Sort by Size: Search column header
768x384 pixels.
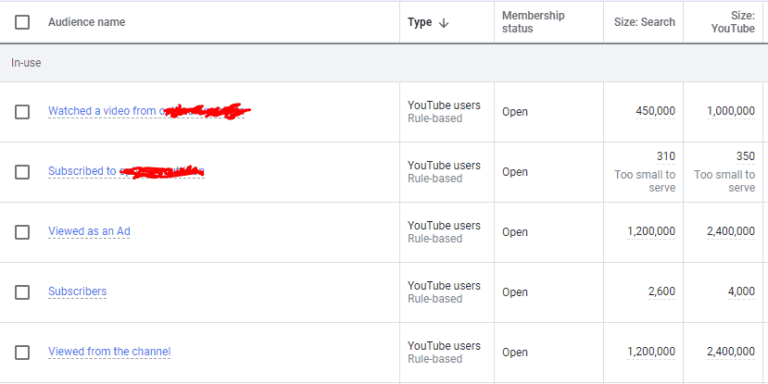click(645, 22)
